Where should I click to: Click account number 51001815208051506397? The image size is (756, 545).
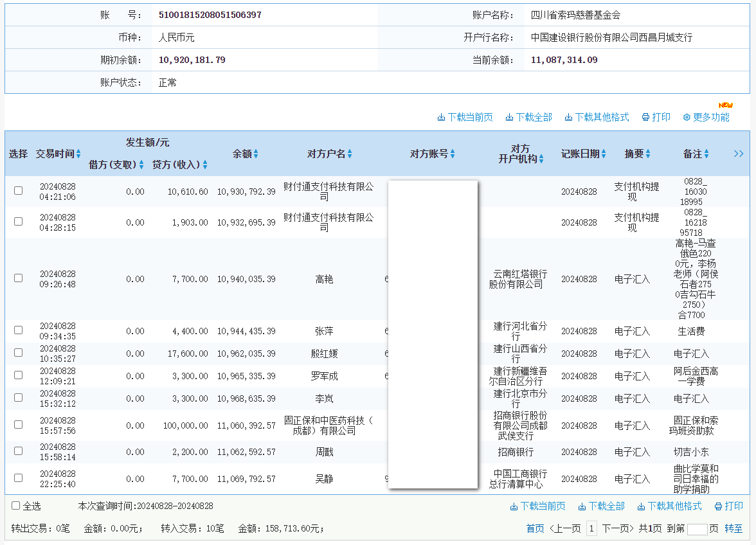tap(210, 15)
